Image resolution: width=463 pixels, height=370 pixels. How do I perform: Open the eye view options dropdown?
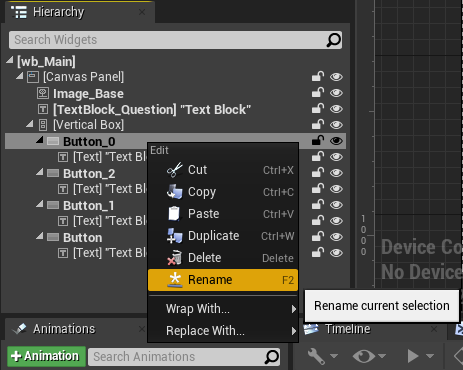coord(369,356)
